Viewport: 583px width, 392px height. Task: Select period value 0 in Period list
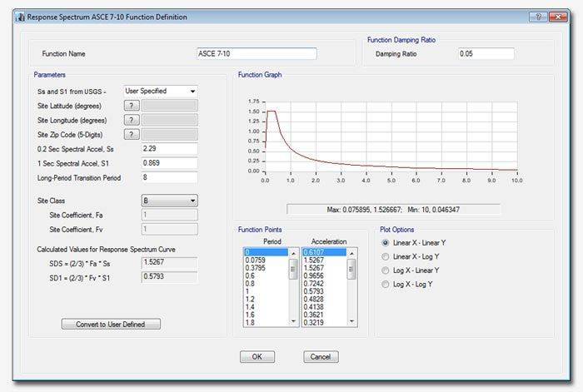click(267, 252)
